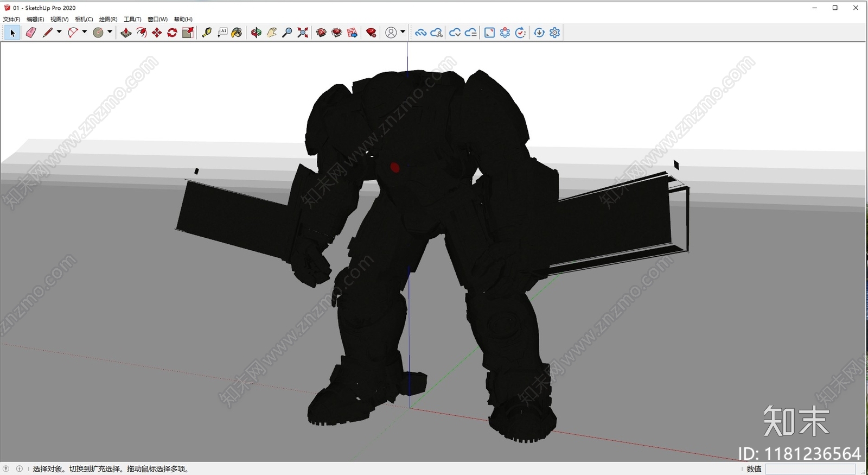The image size is (868, 475).
Task: Click the cloud checkmark publish icon
Action: [455, 33]
